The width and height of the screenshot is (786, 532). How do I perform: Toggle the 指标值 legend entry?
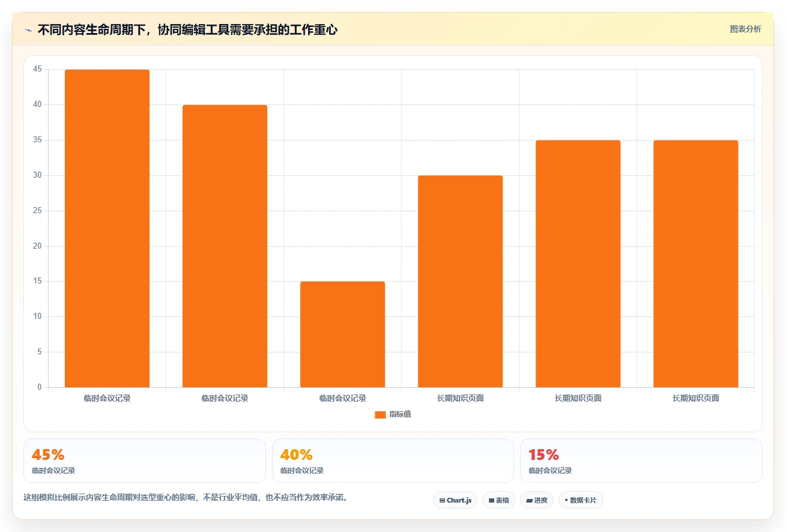coord(393,414)
